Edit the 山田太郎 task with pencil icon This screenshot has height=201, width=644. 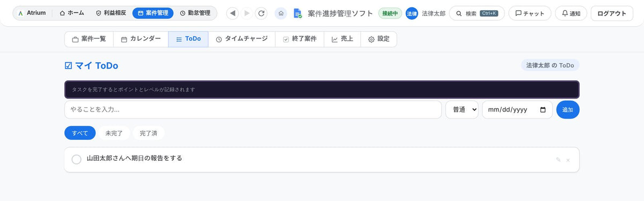point(559,160)
